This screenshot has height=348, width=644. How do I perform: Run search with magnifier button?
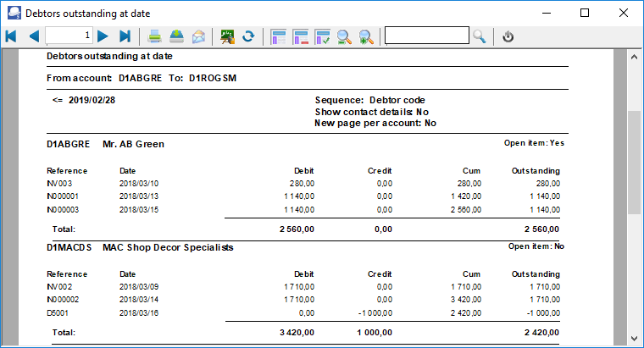480,36
